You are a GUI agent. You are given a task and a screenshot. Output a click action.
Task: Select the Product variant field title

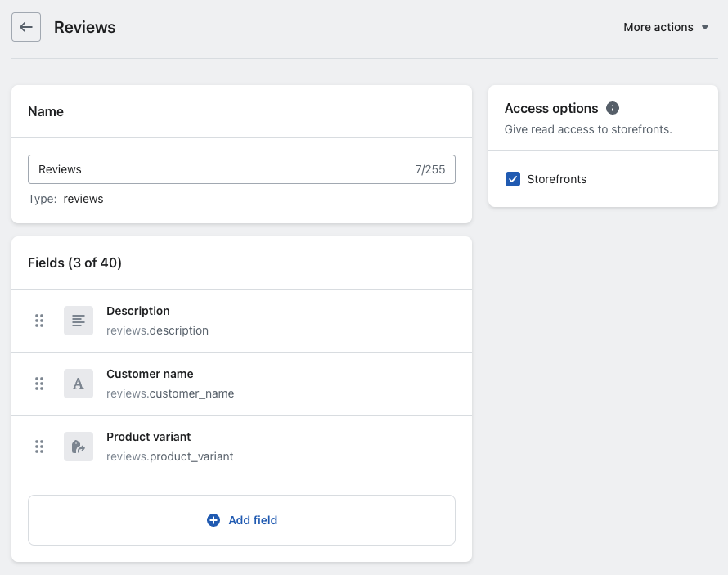[148, 437]
